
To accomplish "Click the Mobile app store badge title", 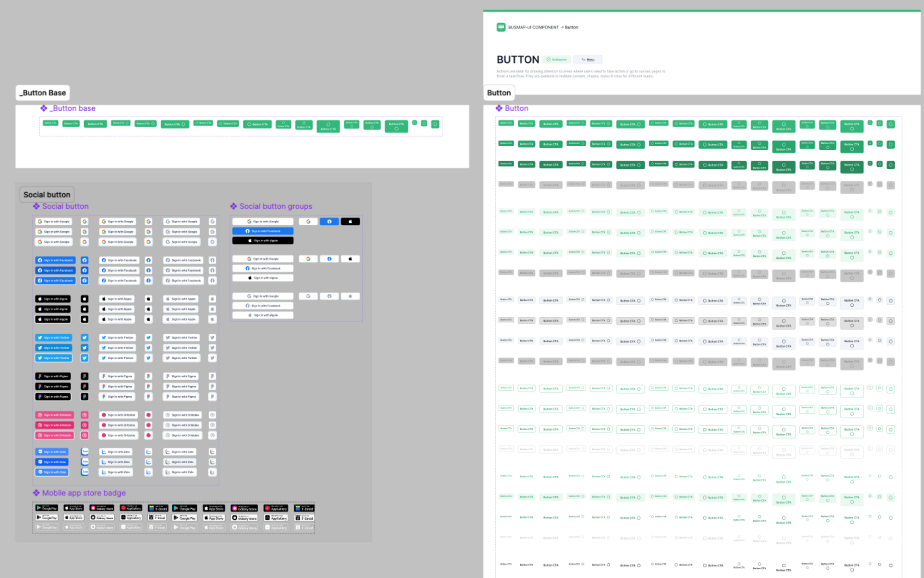I will 84,493.
